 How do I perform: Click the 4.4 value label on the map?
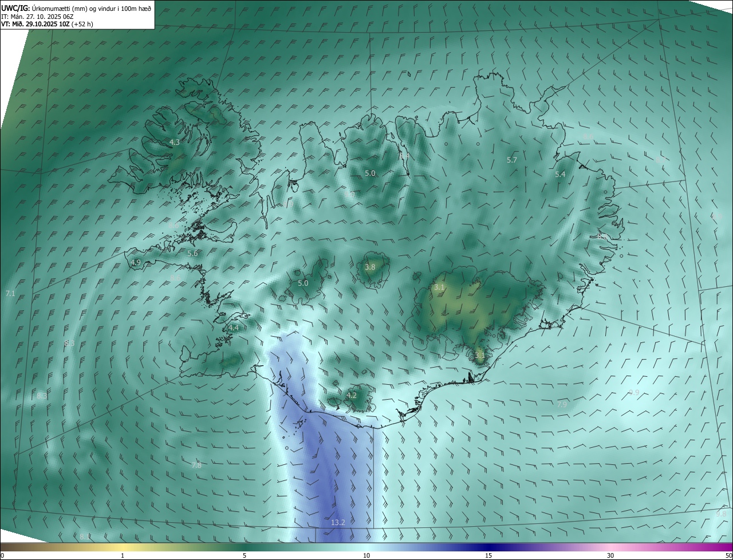click(x=233, y=328)
